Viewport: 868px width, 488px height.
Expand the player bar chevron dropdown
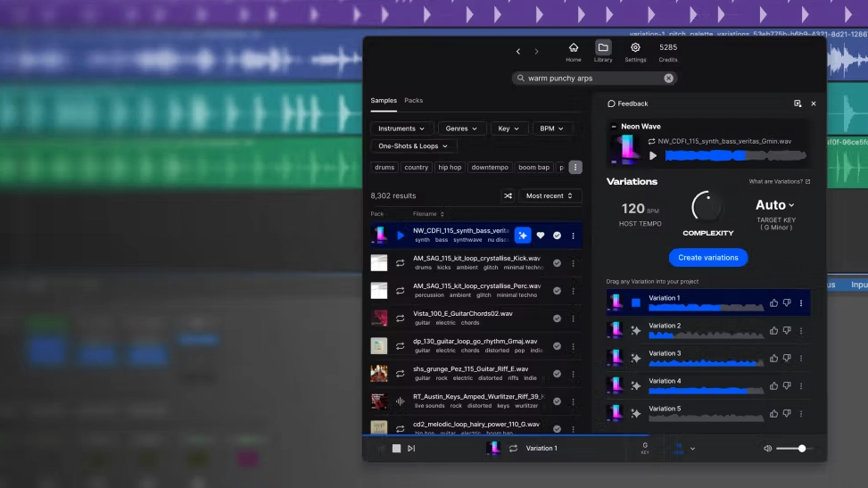click(692, 449)
